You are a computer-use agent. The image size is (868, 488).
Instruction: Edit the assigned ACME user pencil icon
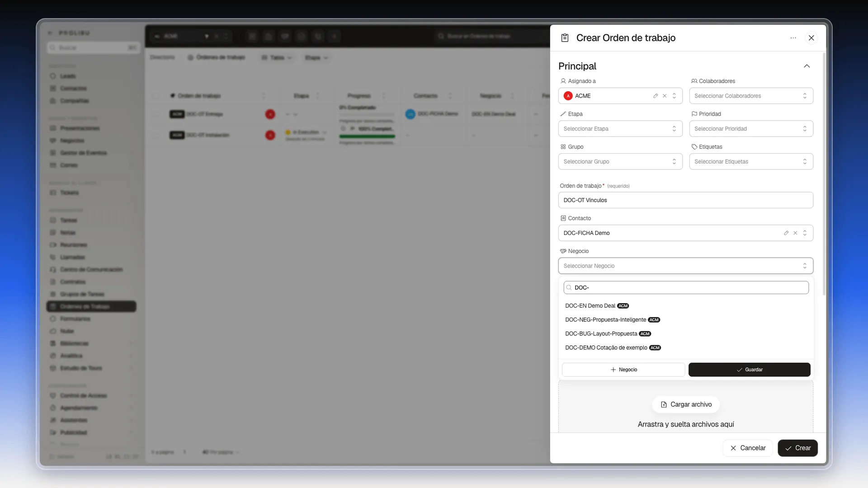tap(656, 96)
